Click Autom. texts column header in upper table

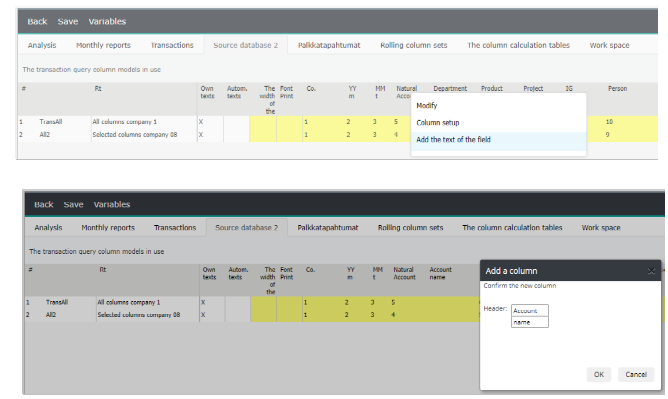[x=237, y=92]
